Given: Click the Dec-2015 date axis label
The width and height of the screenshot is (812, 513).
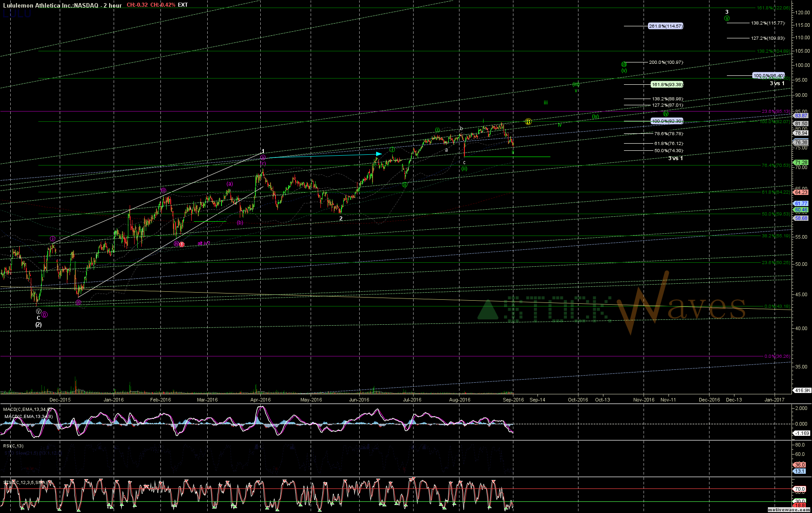Looking at the screenshot, I should 60,400.
